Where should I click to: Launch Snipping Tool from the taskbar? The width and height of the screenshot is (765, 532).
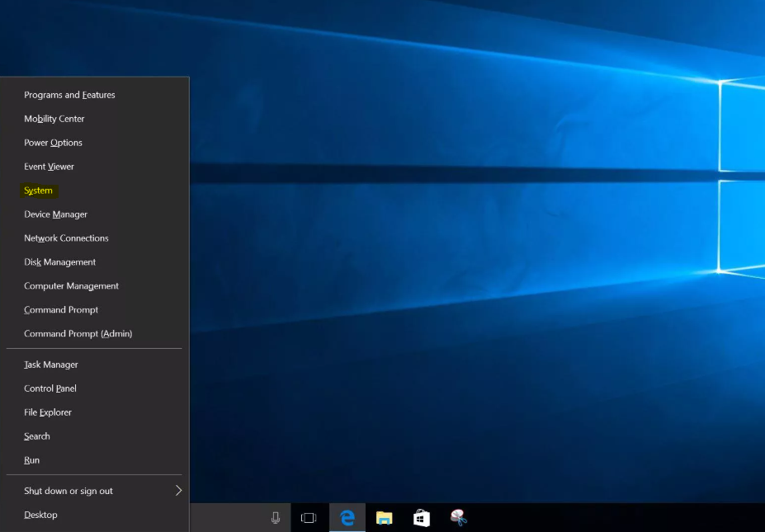click(x=459, y=518)
